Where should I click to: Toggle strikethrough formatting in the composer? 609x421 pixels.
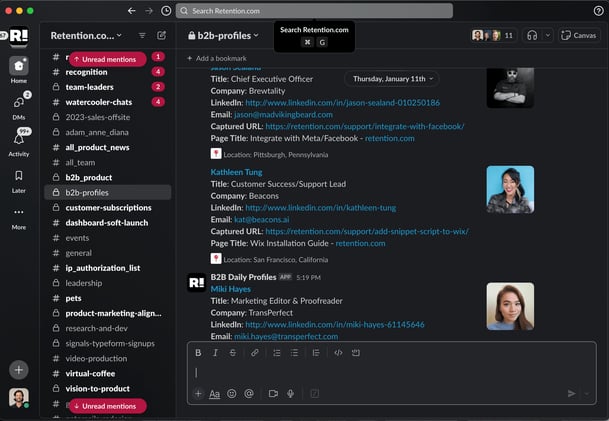pyautogui.click(x=233, y=353)
